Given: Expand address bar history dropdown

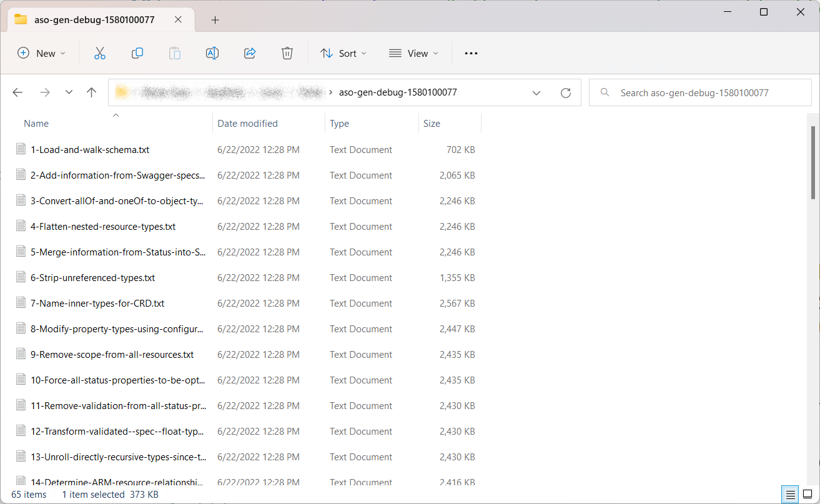Looking at the screenshot, I should point(536,93).
